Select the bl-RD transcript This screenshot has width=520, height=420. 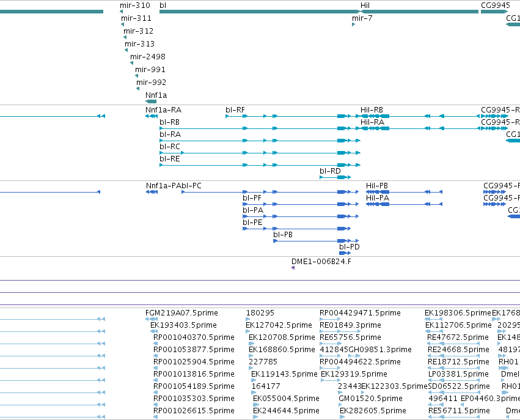[x=335, y=177]
